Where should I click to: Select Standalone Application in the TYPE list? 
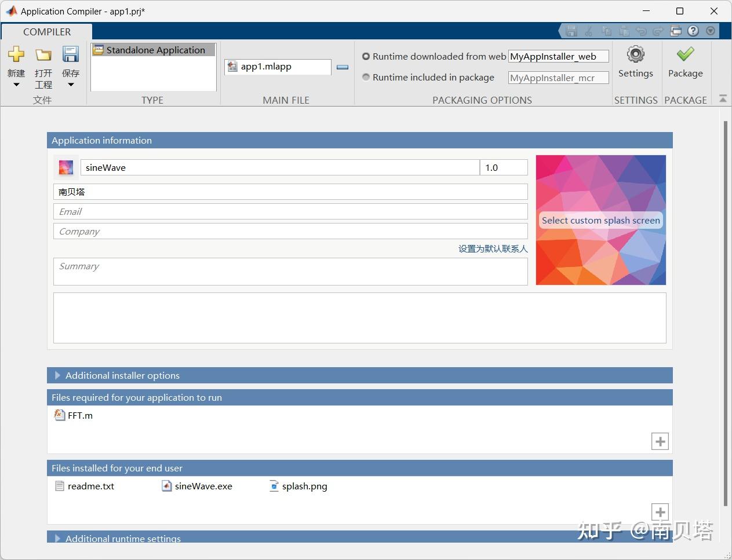click(x=152, y=50)
